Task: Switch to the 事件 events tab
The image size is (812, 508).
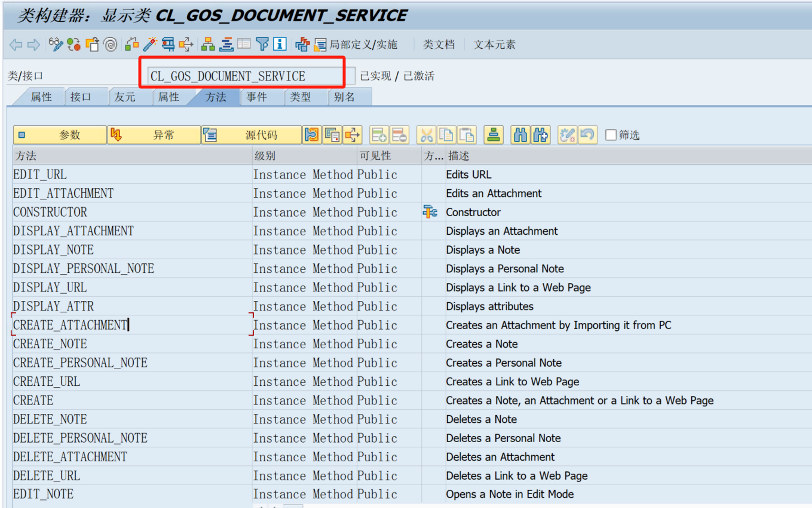Action: 256,97
